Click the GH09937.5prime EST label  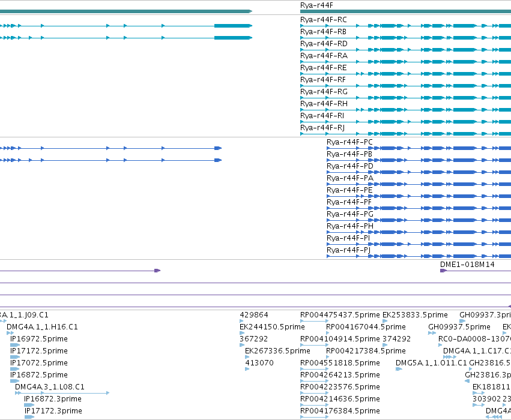pyautogui.click(x=459, y=327)
